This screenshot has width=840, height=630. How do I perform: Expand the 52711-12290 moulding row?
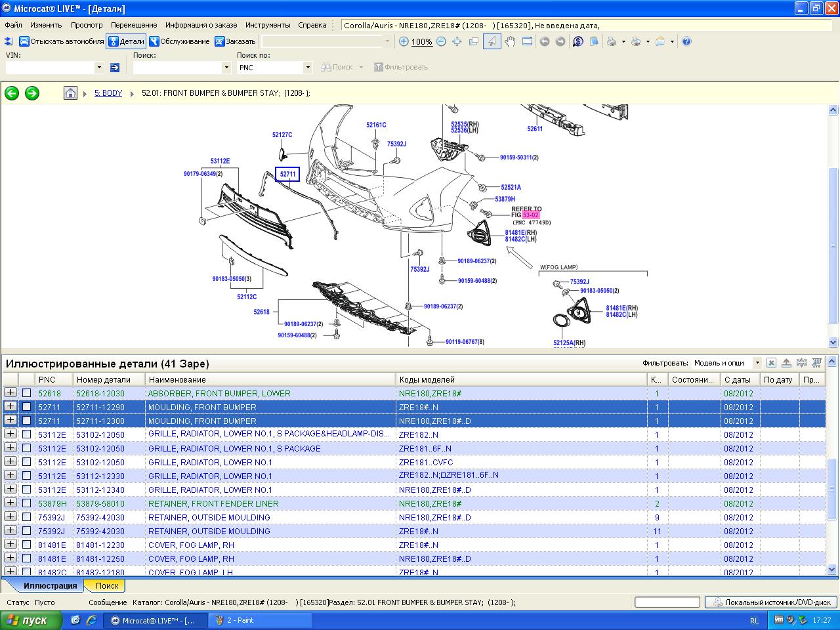pyautogui.click(x=10, y=407)
